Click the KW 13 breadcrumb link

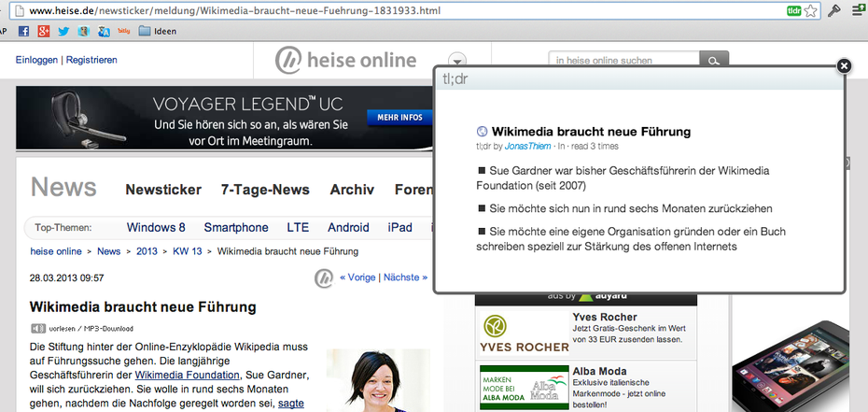(x=187, y=251)
